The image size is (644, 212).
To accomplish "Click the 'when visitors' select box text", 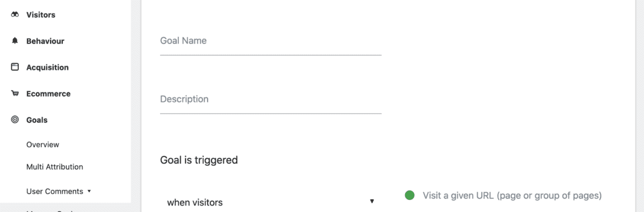I will coord(195,203).
